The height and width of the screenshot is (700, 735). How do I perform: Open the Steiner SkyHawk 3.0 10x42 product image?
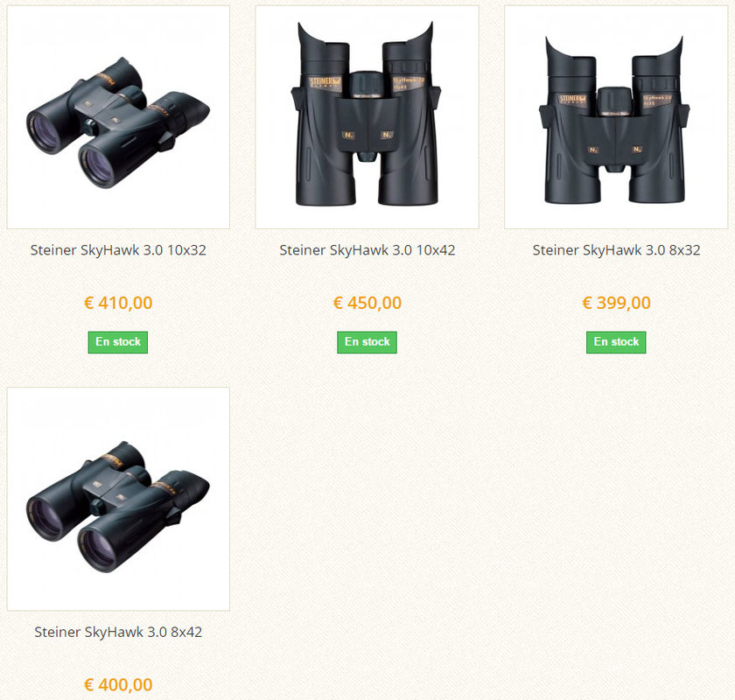tap(367, 117)
